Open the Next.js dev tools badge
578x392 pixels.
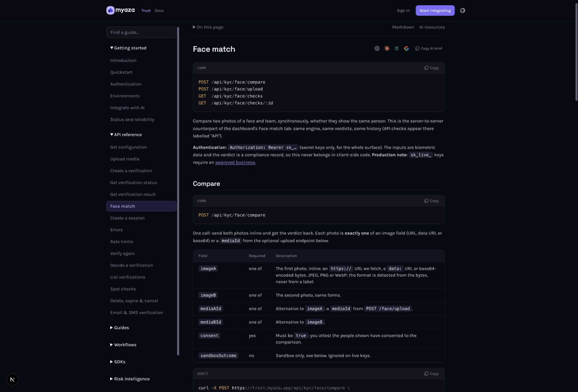pos(12,379)
